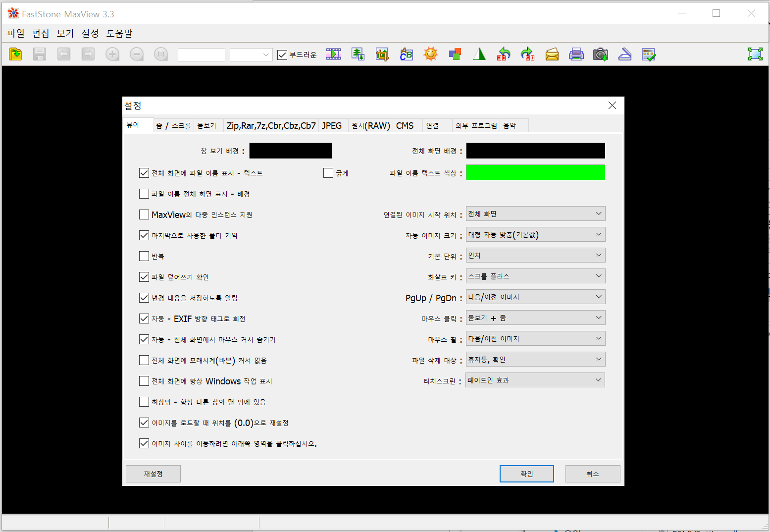Change the green 파일 이름 텍스트 색상 swatch

(x=535, y=172)
